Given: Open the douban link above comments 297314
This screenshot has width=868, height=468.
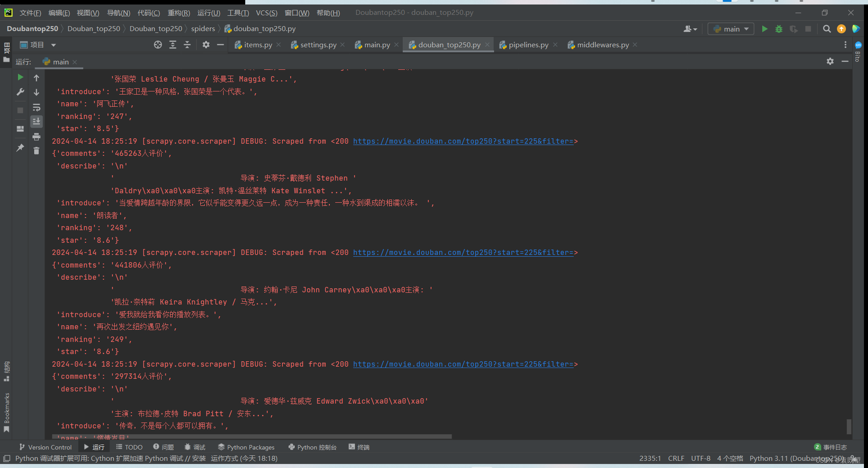Looking at the screenshot, I should (463, 364).
